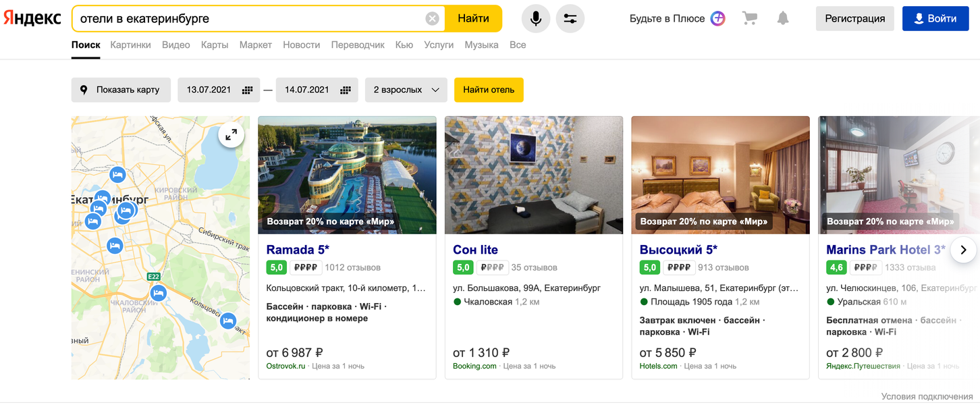Click the Сон lite room photo
The image size is (980, 405).
point(533,175)
